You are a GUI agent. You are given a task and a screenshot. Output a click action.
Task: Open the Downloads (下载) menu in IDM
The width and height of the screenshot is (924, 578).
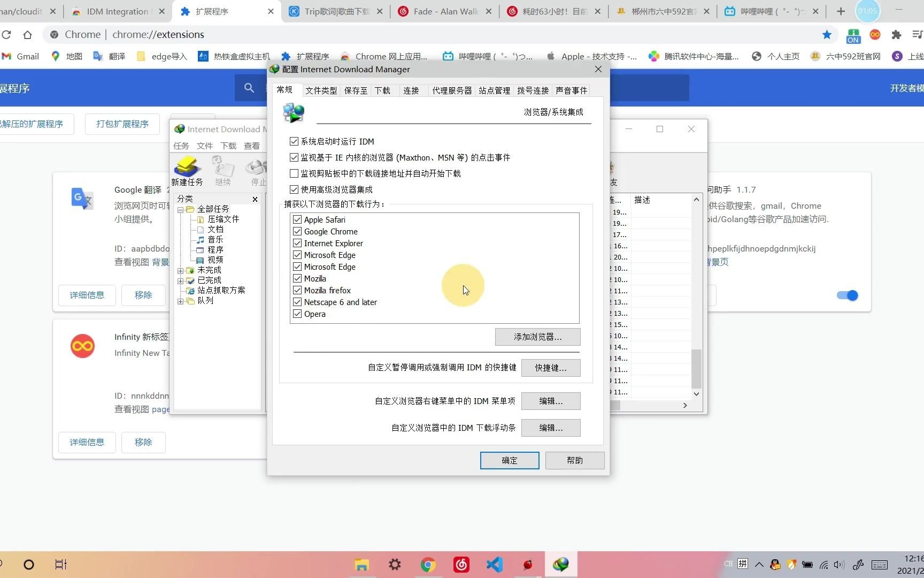pos(228,146)
